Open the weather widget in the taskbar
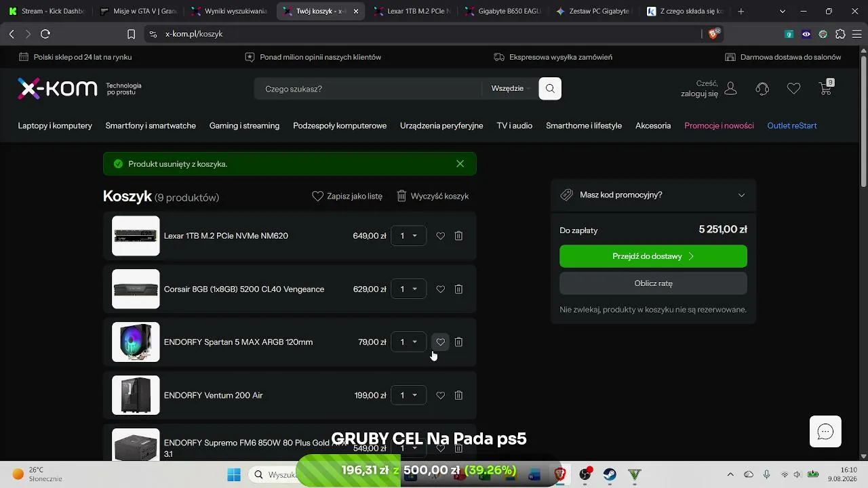Viewport: 868px width, 488px height. (x=37, y=474)
